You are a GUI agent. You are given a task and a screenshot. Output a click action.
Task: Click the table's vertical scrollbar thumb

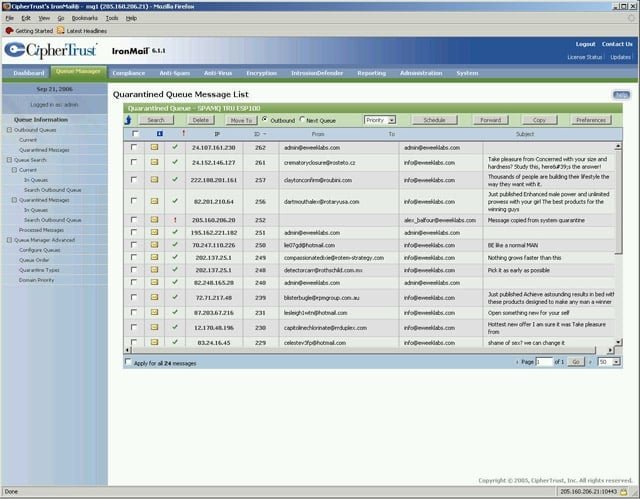618,202
